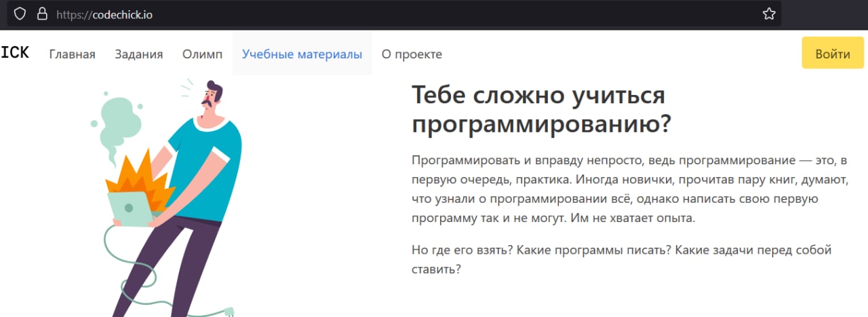The width and height of the screenshot is (868, 317).
Task: Click the padlock site security icon
Action: (42, 14)
